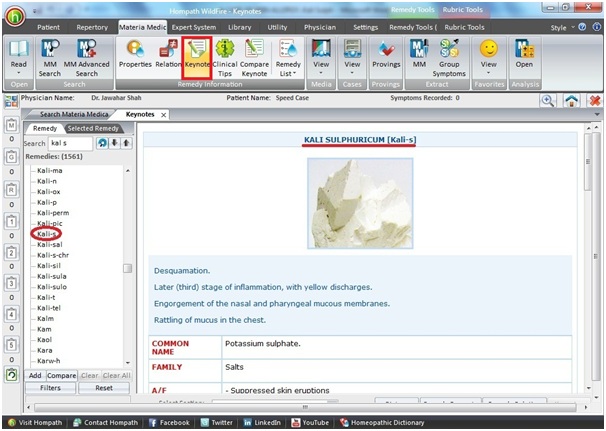
Task: Switch to Search Materia Medica tab
Action: (74, 114)
